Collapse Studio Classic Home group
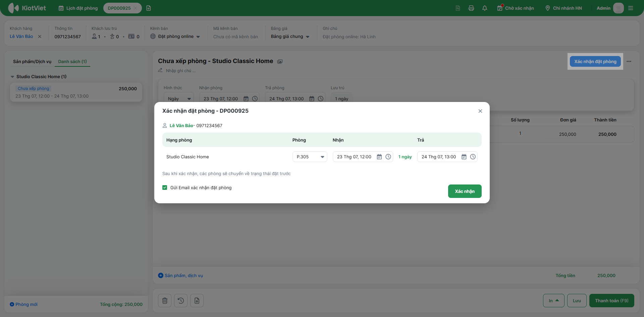The width and height of the screenshot is (644, 317). [x=12, y=77]
